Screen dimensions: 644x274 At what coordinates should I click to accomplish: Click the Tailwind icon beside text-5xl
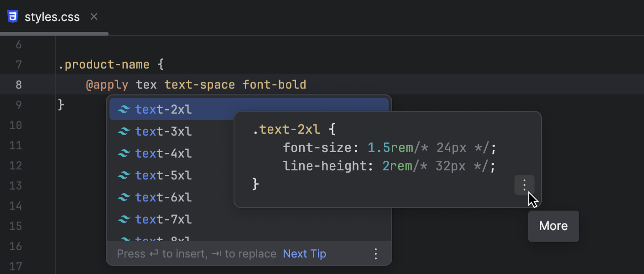123,175
